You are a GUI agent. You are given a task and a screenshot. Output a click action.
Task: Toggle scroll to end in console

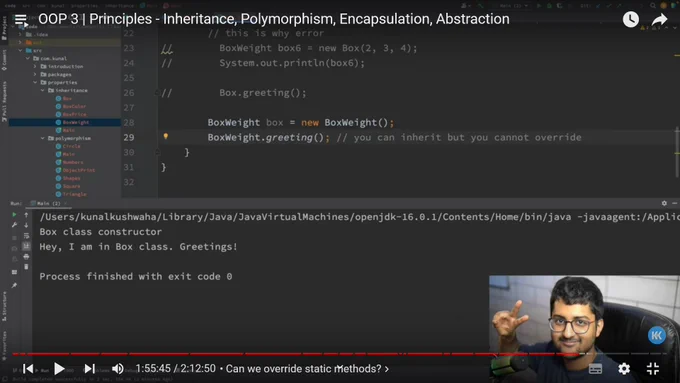[26, 246]
